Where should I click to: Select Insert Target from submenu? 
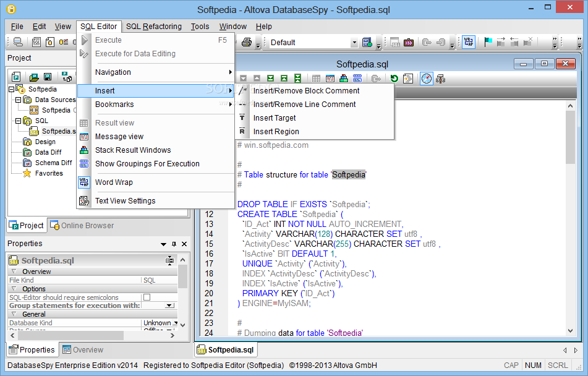pos(315,118)
